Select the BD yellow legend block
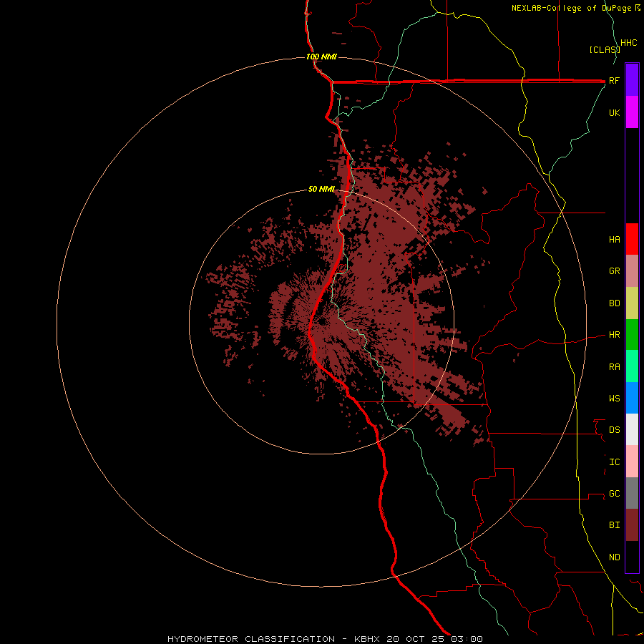Image resolution: width=644 pixels, height=644 pixels. click(x=632, y=303)
